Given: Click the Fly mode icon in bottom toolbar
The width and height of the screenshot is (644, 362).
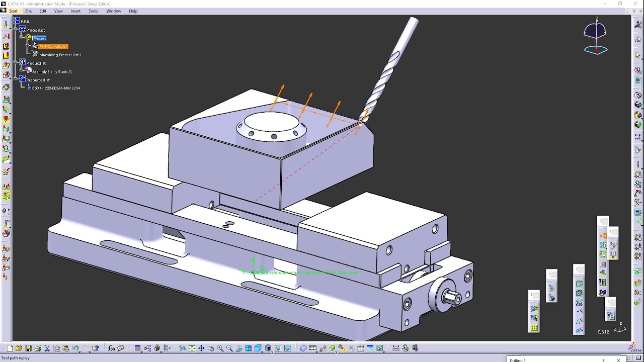Looking at the screenshot, I should click(x=182, y=348).
